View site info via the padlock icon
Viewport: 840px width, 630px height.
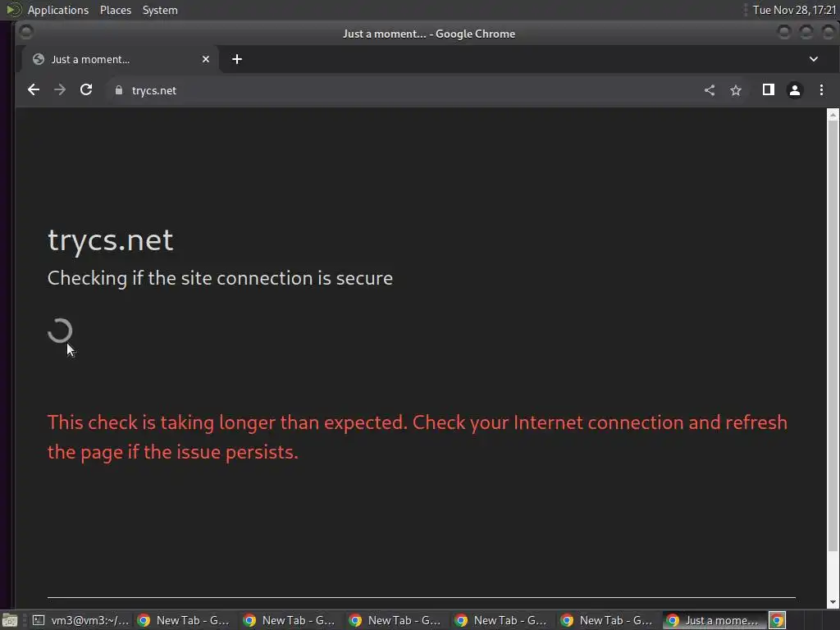(119, 90)
